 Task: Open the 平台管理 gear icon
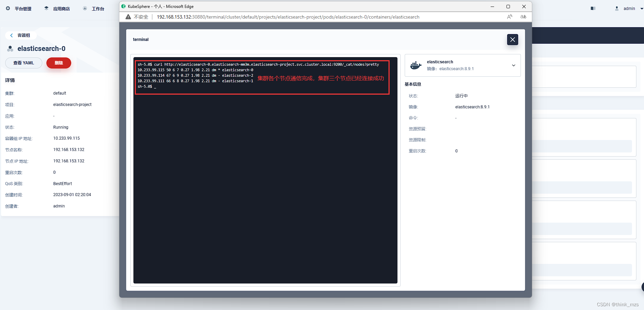click(8, 8)
